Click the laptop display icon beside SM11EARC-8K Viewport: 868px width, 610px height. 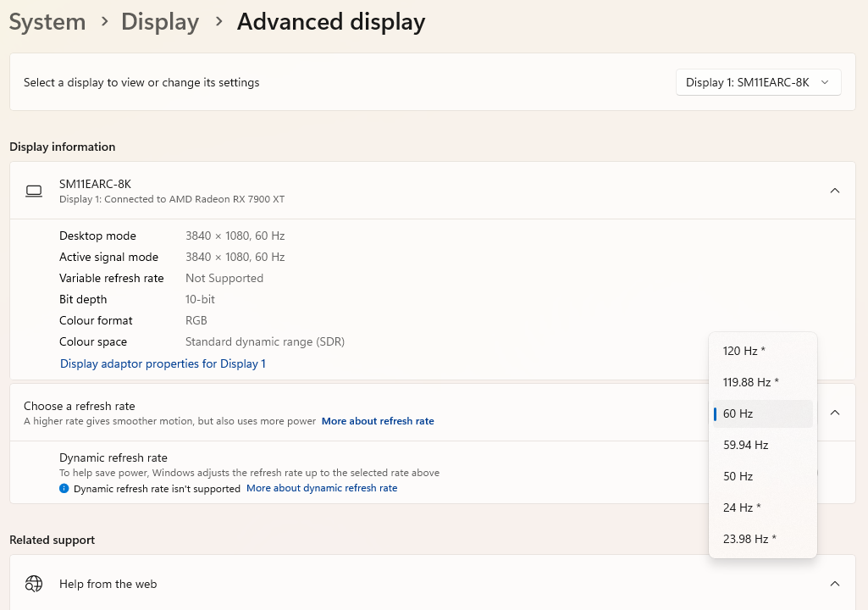pos(34,191)
